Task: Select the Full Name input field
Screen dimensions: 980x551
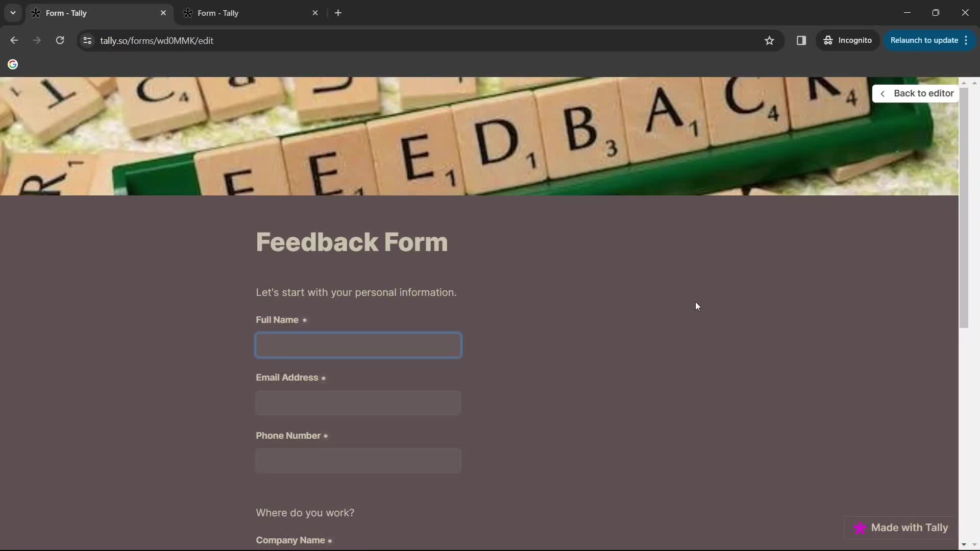Action: (359, 344)
